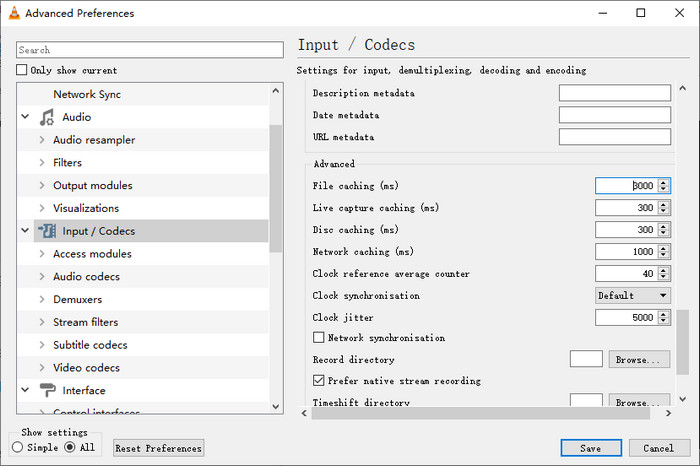Decrease the Network caching value
Screen dimensions: 700x466
tap(663, 255)
